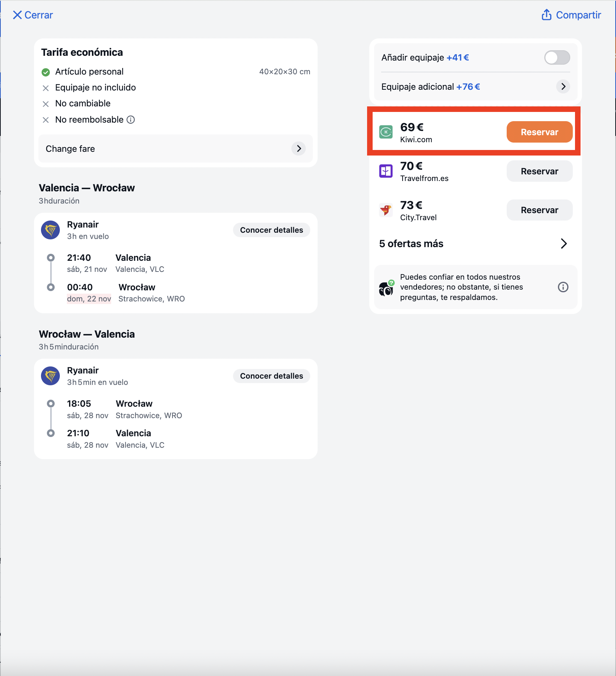Click the Cerrar X icon

(17, 15)
